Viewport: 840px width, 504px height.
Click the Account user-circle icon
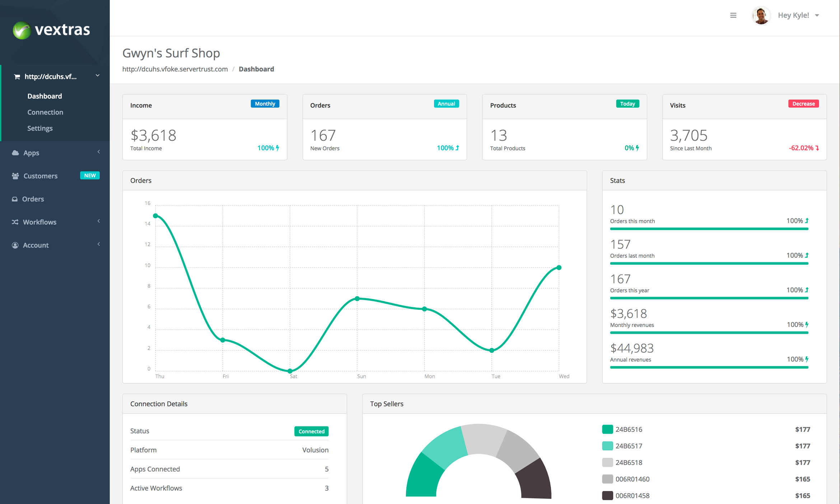[15, 245]
